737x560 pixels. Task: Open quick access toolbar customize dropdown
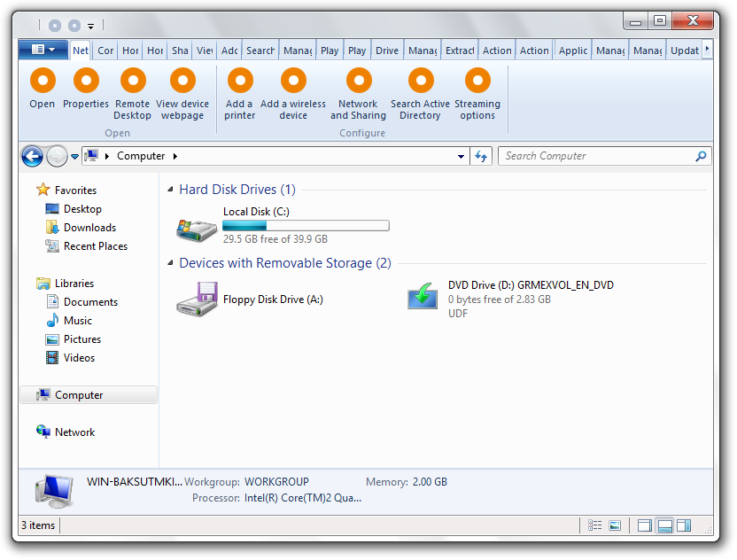coord(90,27)
